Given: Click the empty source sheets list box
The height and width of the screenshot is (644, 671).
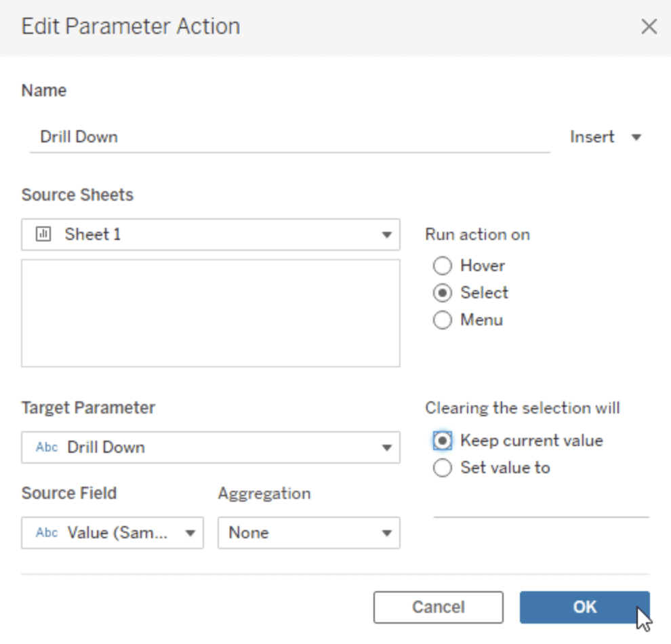Looking at the screenshot, I should pyautogui.click(x=210, y=313).
